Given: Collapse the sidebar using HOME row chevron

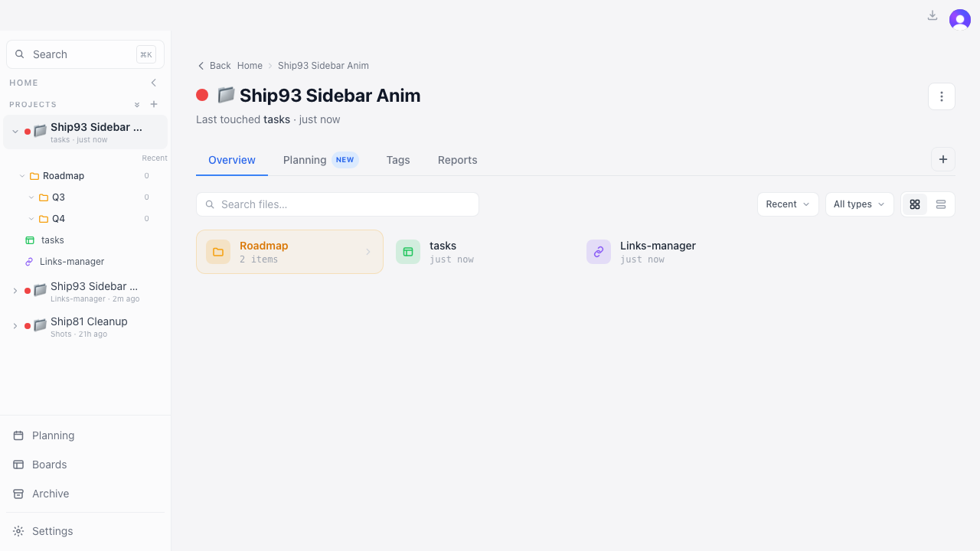Looking at the screenshot, I should [x=154, y=83].
